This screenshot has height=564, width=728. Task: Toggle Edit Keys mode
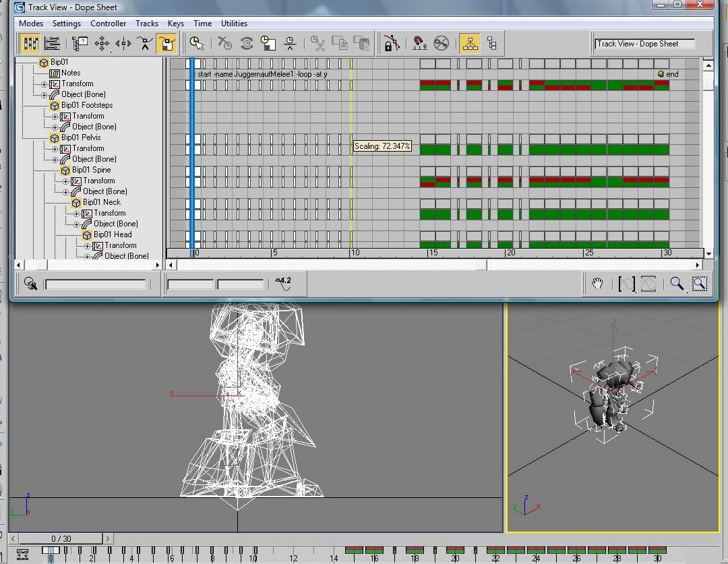(x=30, y=44)
